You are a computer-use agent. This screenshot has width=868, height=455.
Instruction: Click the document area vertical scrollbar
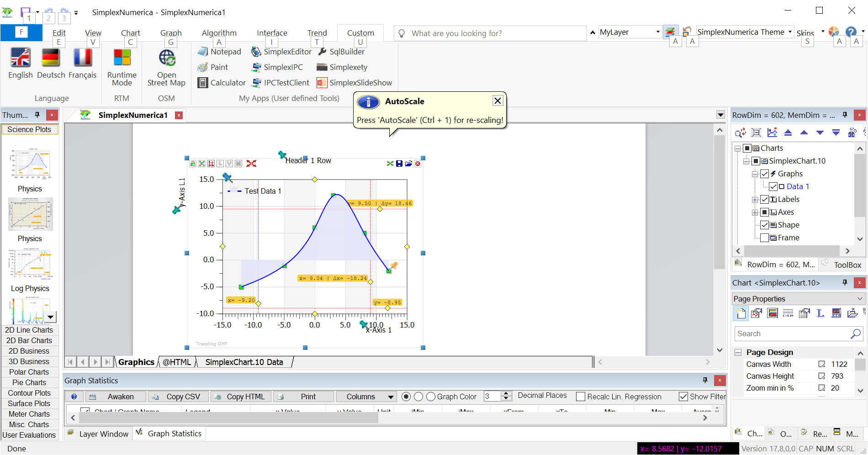coord(720,201)
